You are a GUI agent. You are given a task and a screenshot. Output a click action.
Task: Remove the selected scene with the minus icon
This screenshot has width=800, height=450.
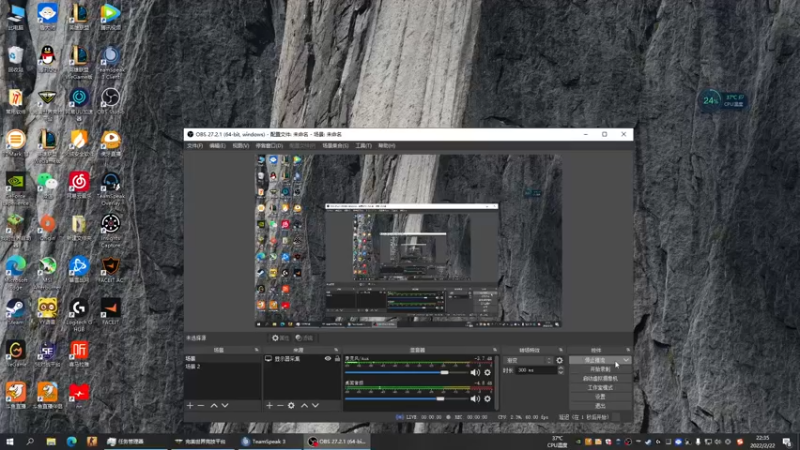(x=201, y=405)
